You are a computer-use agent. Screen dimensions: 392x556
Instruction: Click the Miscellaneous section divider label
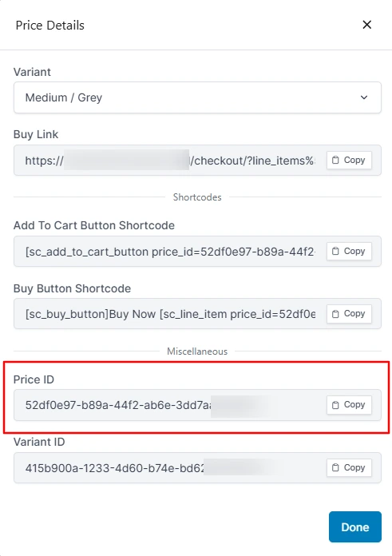click(x=197, y=351)
